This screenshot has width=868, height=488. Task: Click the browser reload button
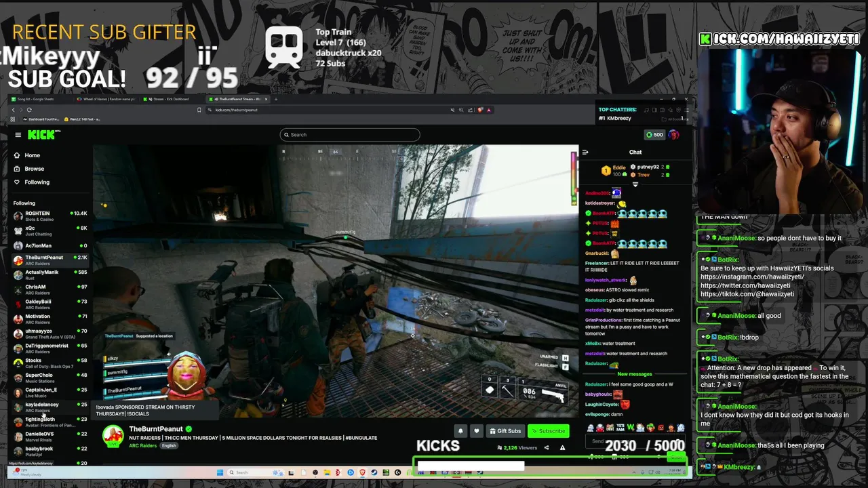point(29,110)
